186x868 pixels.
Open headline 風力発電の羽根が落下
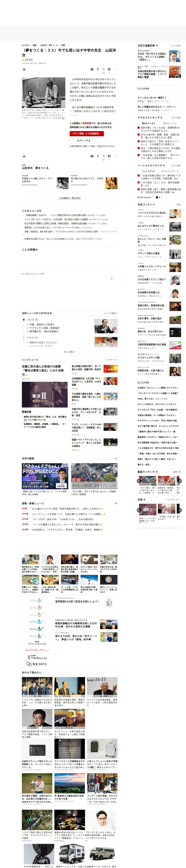pyautogui.click(x=86, y=368)
